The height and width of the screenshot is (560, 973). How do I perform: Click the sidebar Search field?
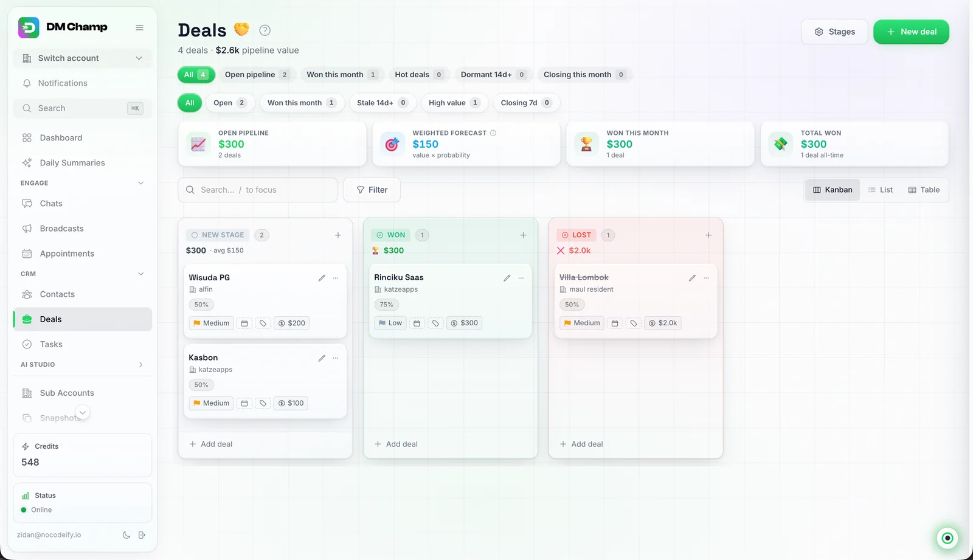[x=83, y=109]
